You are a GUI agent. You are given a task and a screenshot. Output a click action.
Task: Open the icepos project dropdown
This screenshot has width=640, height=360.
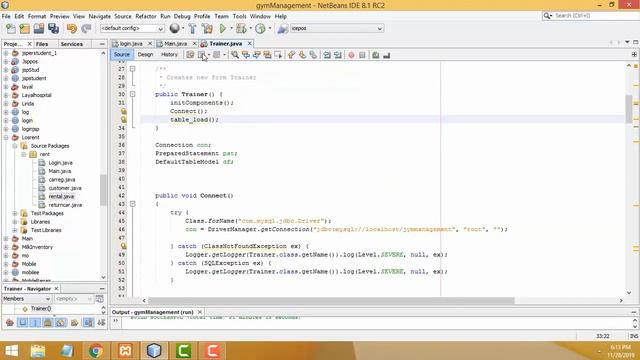(x=336, y=29)
